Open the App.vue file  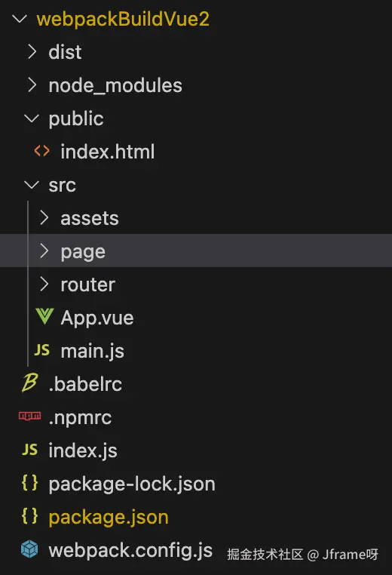tap(97, 318)
